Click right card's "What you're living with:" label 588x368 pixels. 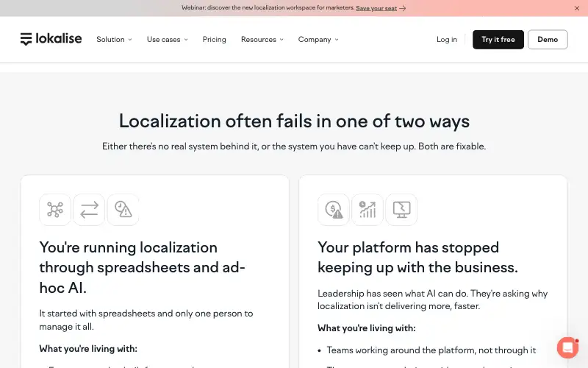pos(366,328)
